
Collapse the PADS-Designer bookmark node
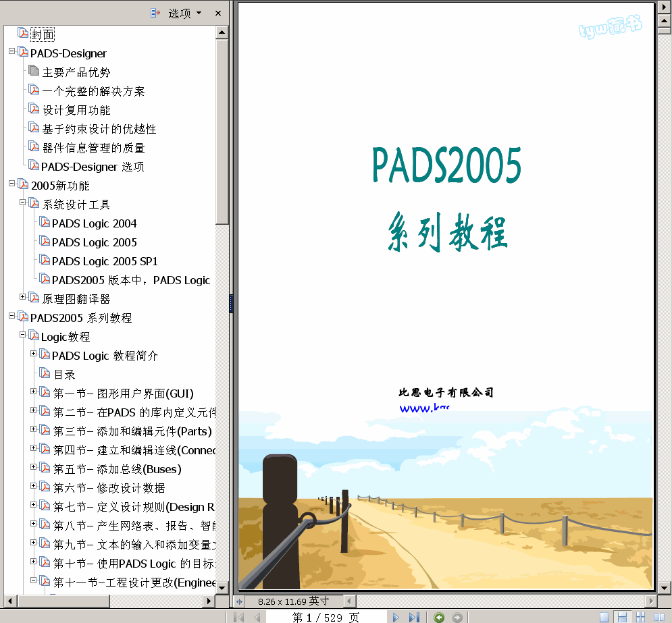point(11,53)
